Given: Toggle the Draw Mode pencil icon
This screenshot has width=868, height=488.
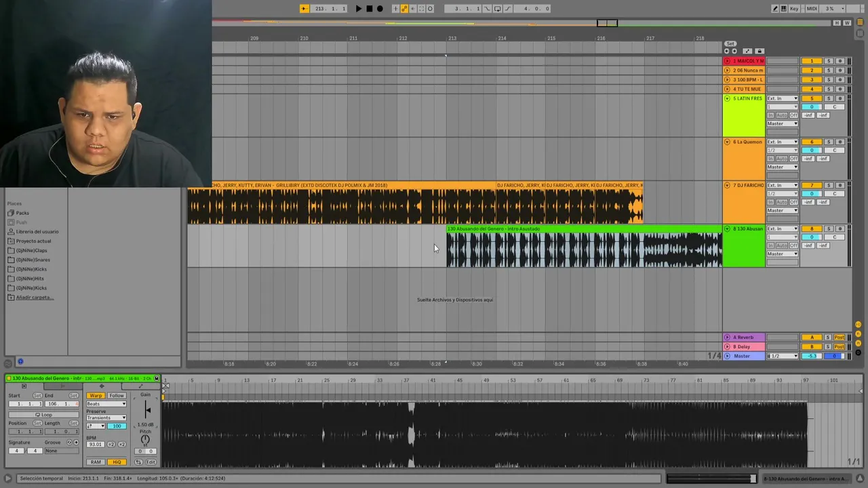Looking at the screenshot, I should (775, 9).
